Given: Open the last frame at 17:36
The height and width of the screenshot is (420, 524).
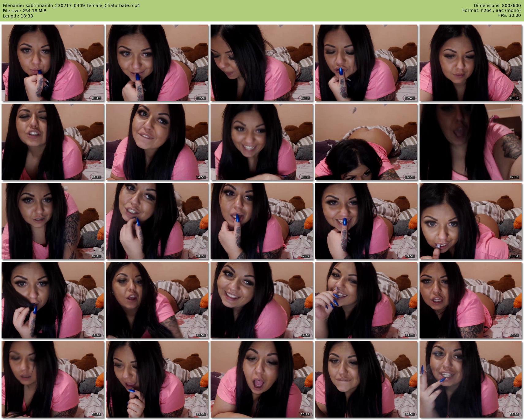Looking at the screenshot, I should (471, 379).
